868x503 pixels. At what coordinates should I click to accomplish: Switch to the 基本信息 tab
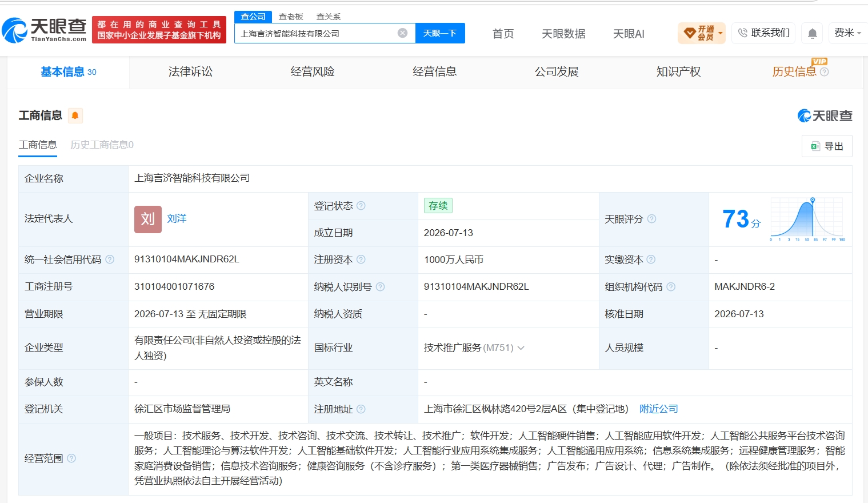click(69, 72)
